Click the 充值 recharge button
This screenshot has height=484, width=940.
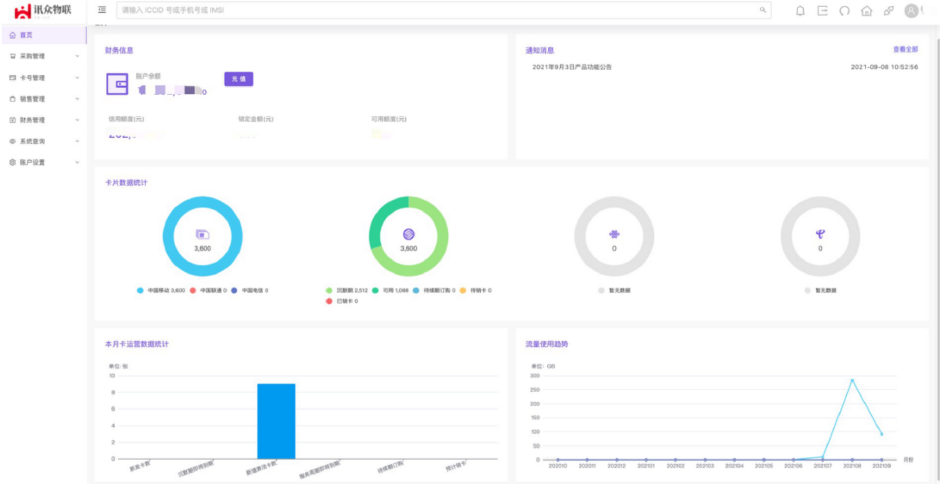pyautogui.click(x=239, y=78)
